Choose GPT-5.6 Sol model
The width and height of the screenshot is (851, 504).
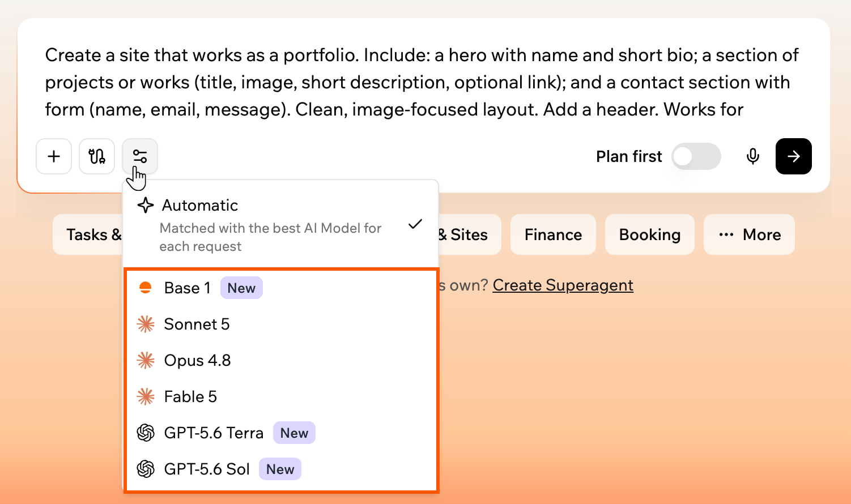point(280,469)
